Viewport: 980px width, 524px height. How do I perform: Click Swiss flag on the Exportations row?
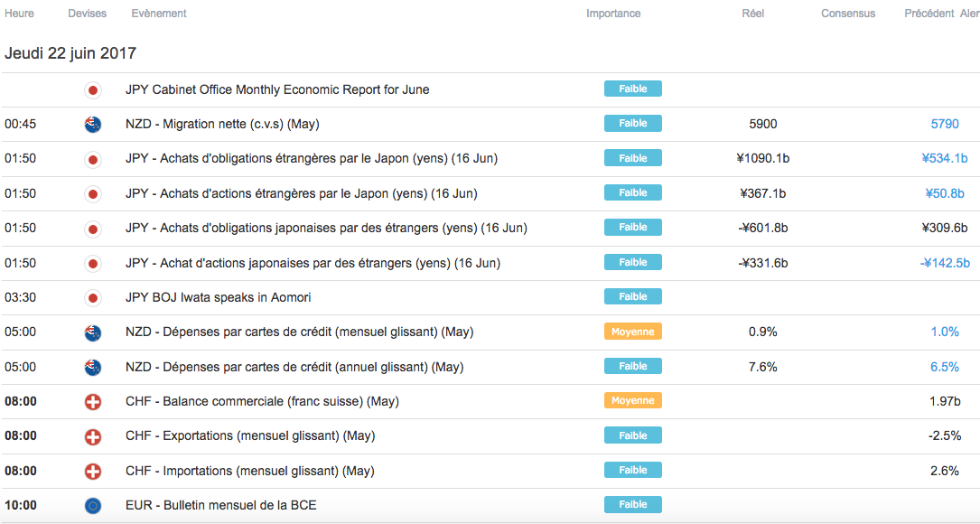point(92,436)
